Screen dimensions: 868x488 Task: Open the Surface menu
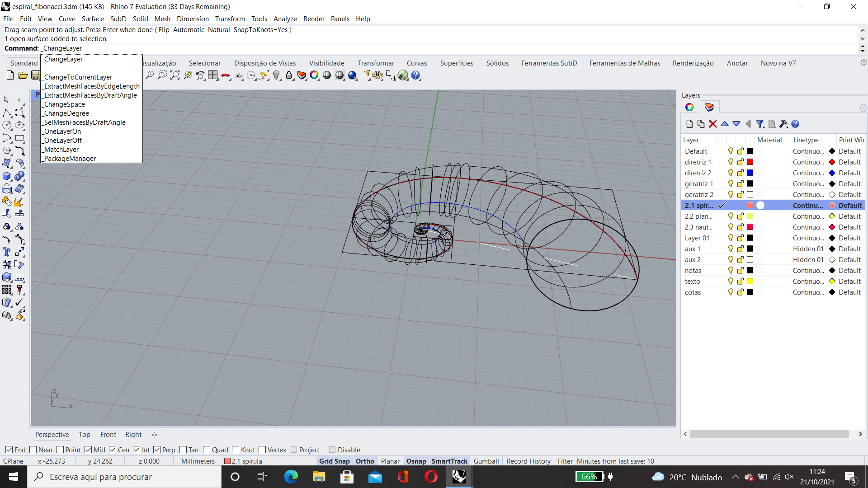point(93,19)
